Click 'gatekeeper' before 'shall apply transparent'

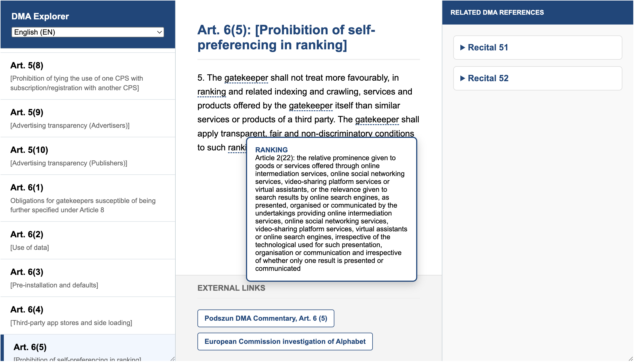click(x=377, y=120)
